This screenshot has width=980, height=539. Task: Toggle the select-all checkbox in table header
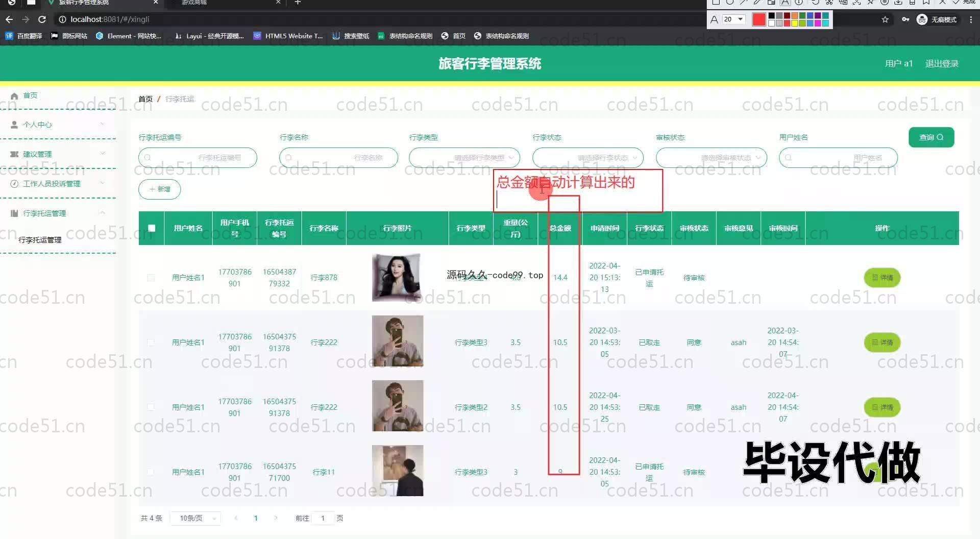coord(152,228)
